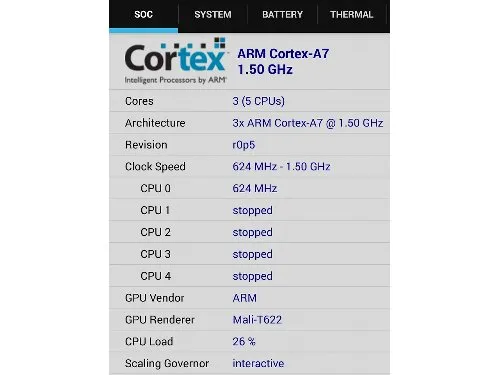Screen dimensions: 500x375
Task: Select the CPU 4 row
Action: (x=249, y=276)
